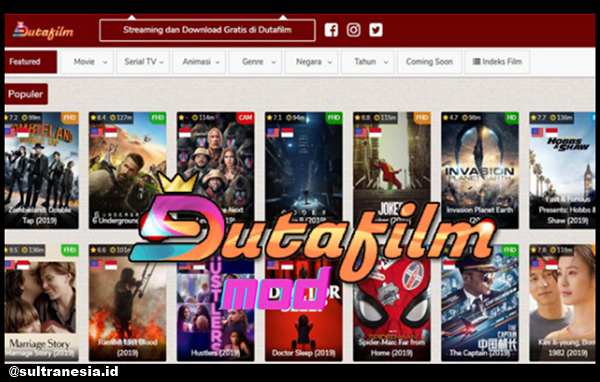The height and width of the screenshot is (382, 600).
Task: Open Rambo Last Blood (2019) poster
Action: point(127,302)
